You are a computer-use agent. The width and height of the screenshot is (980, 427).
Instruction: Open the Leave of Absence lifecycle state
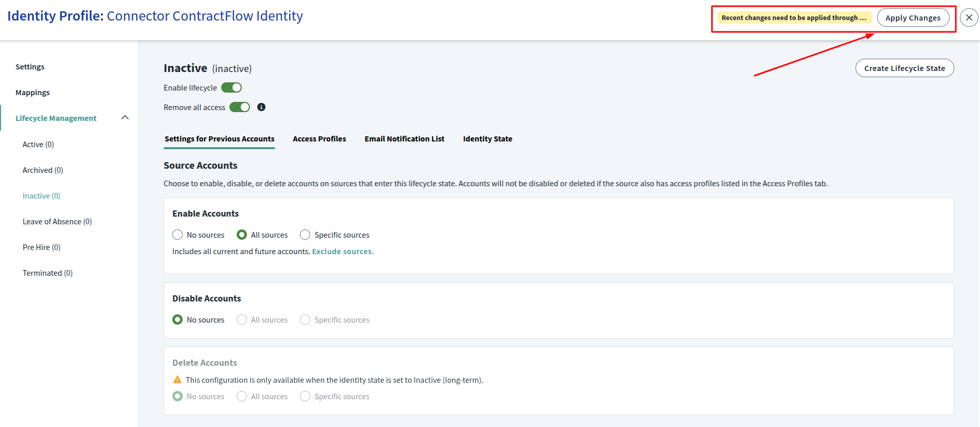(x=57, y=222)
